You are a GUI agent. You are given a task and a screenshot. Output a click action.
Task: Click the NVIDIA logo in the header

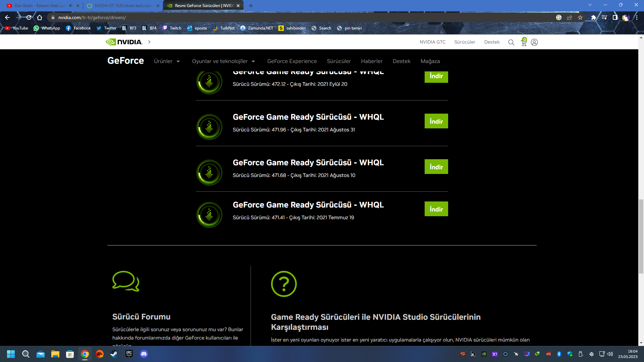coord(124,42)
